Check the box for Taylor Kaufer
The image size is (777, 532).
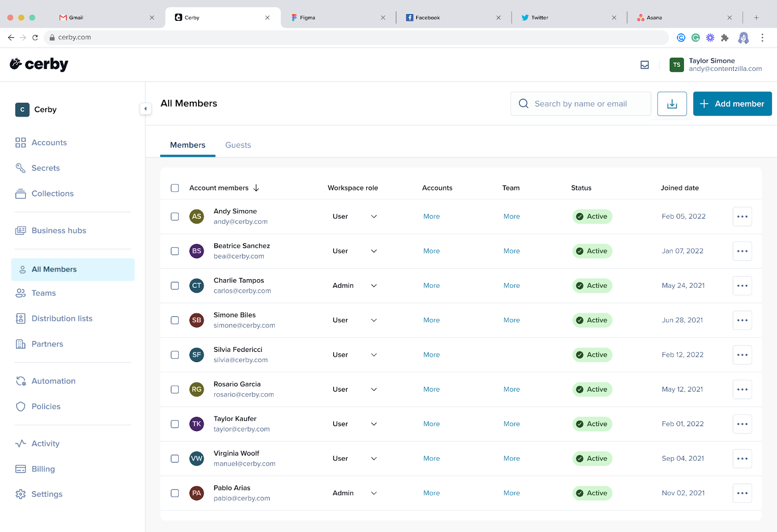pyautogui.click(x=175, y=424)
